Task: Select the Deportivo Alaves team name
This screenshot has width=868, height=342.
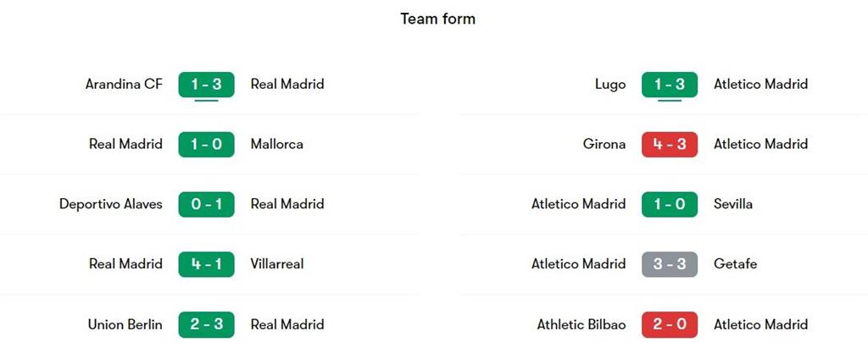Action: pos(111,204)
